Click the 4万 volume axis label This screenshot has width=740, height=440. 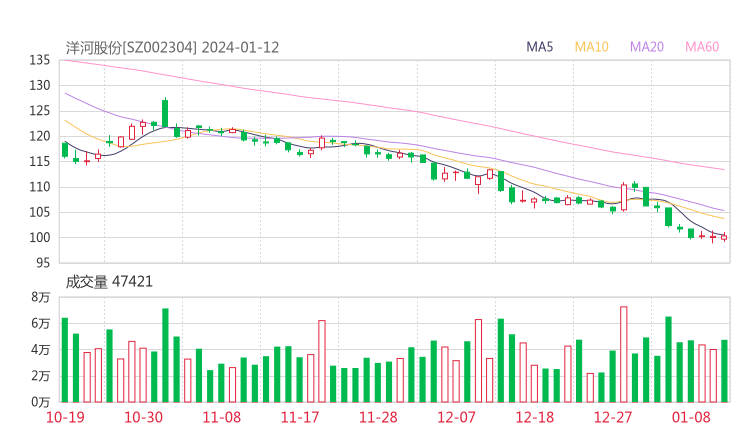coord(41,350)
